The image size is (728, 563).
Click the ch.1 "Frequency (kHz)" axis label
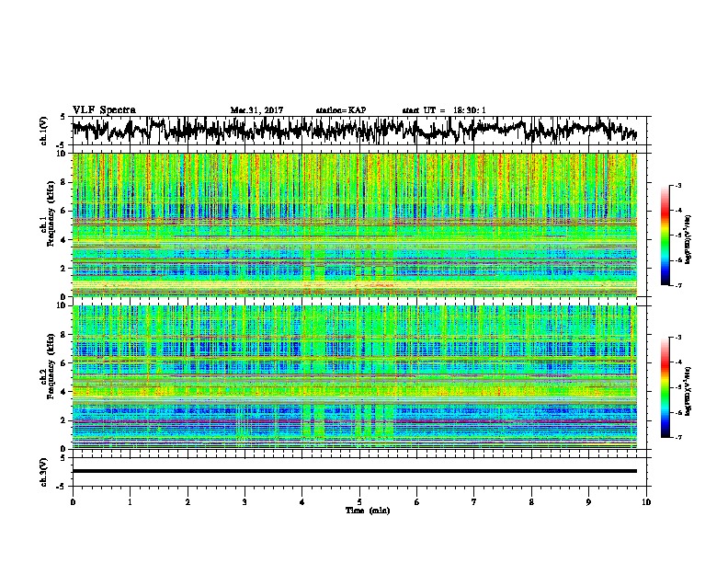coord(51,213)
